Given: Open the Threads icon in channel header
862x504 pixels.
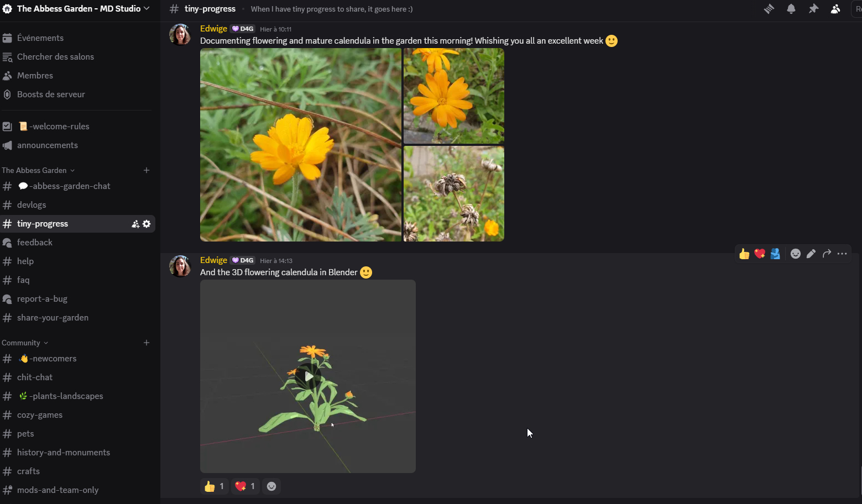Looking at the screenshot, I should pos(769,9).
